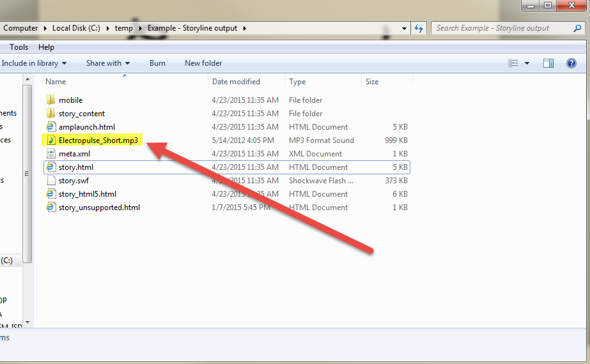Change your view using the view icon
The image size is (590, 364).
pyautogui.click(x=513, y=63)
